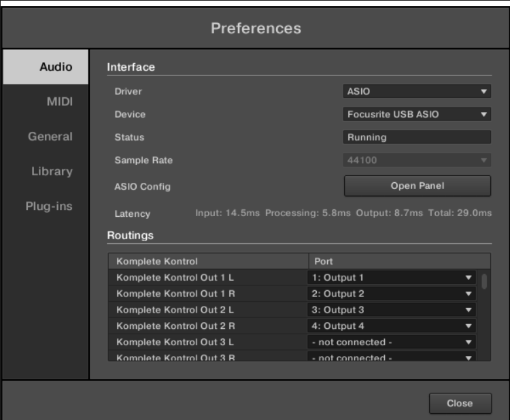Click the Port column header
Viewport: 510px width, 420px height.
click(400, 262)
